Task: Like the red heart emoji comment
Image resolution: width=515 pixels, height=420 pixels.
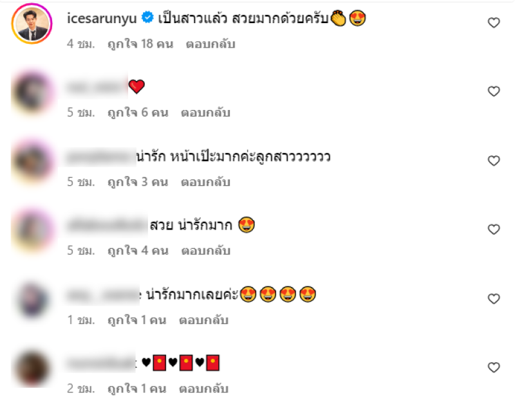Action: click(494, 91)
